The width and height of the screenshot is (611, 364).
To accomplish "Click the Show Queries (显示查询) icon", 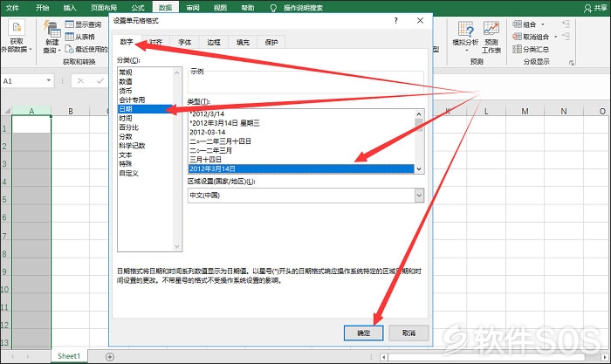I will click(69, 24).
